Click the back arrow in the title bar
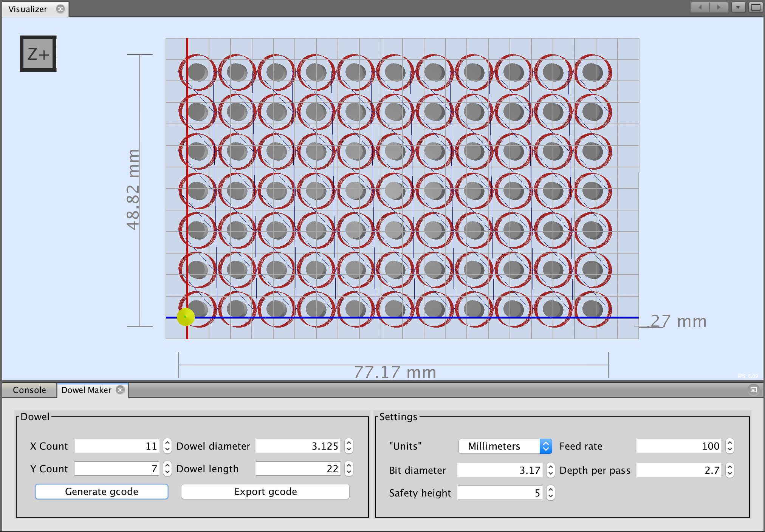Image resolution: width=765 pixels, height=532 pixels. coord(700,7)
